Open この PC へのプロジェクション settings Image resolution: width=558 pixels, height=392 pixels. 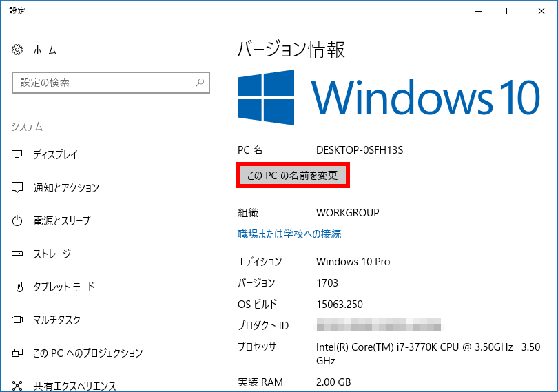point(88,353)
